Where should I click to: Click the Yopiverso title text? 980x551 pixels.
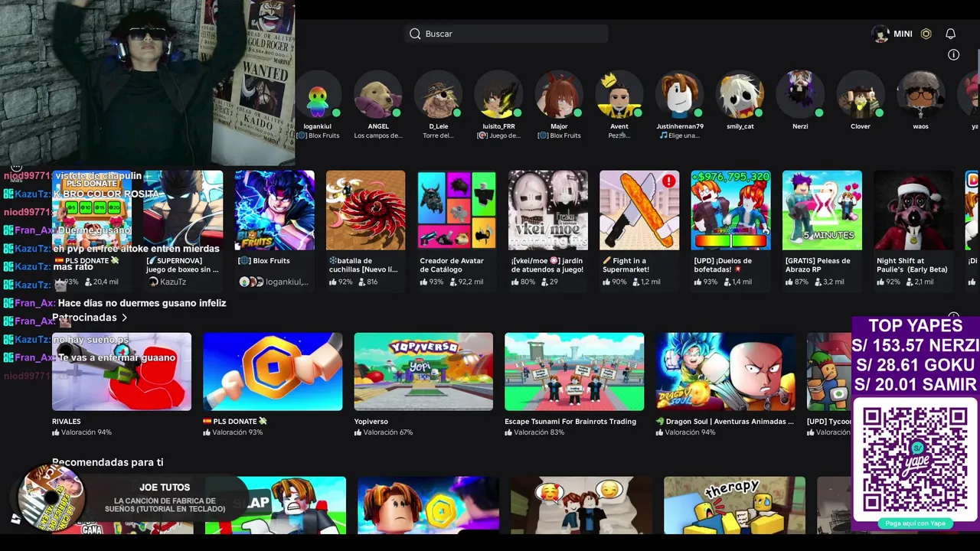[x=371, y=422]
